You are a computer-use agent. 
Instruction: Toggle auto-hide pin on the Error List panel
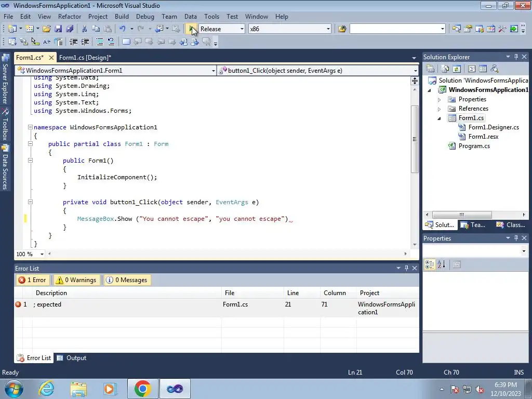click(406, 269)
